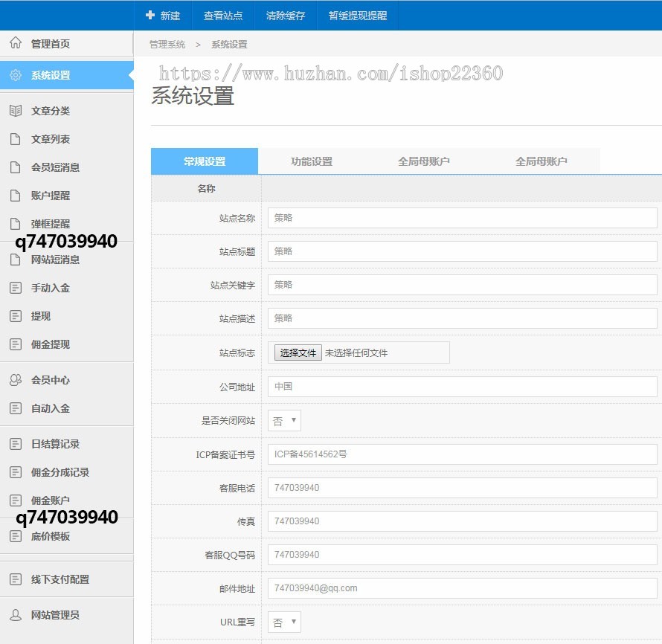Highlight the active 常规设置 tab
Image resolution: width=662 pixels, height=644 pixels.
204,161
